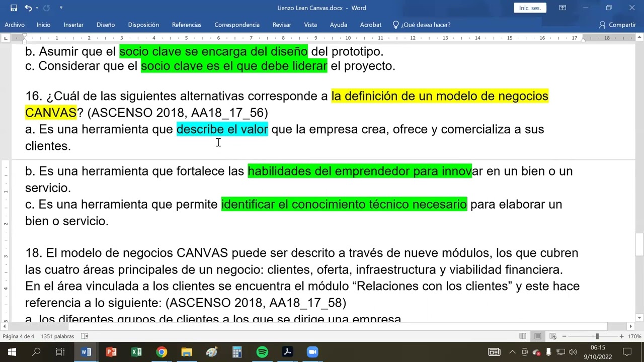Viewport: 644px width, 362px height.
Task: Open Excel from the taskbar
Action: tap(136, 352)
